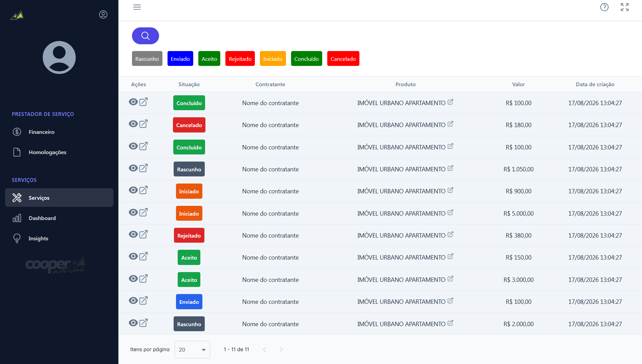Edit the R$ 2.000,00 Rascunho service

[143, 323]
